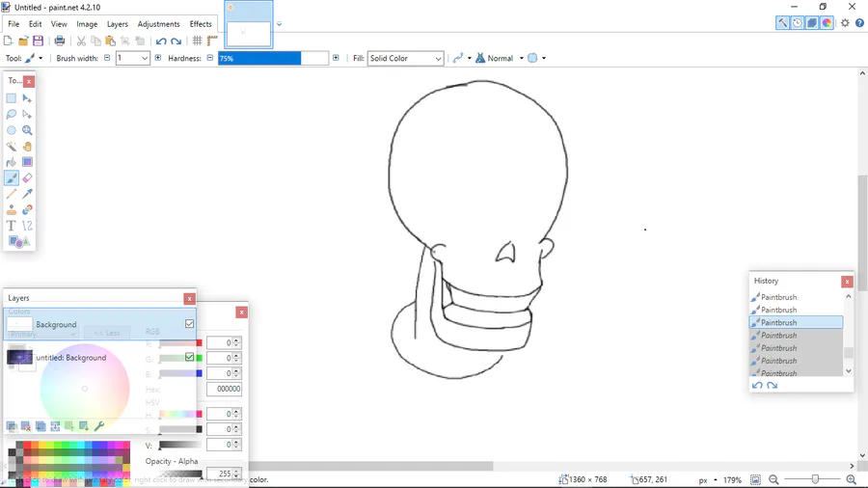Viewport: 868px width, 488px height.
Task: Select the Rectangle Select tool
Action: click(11, 98)
